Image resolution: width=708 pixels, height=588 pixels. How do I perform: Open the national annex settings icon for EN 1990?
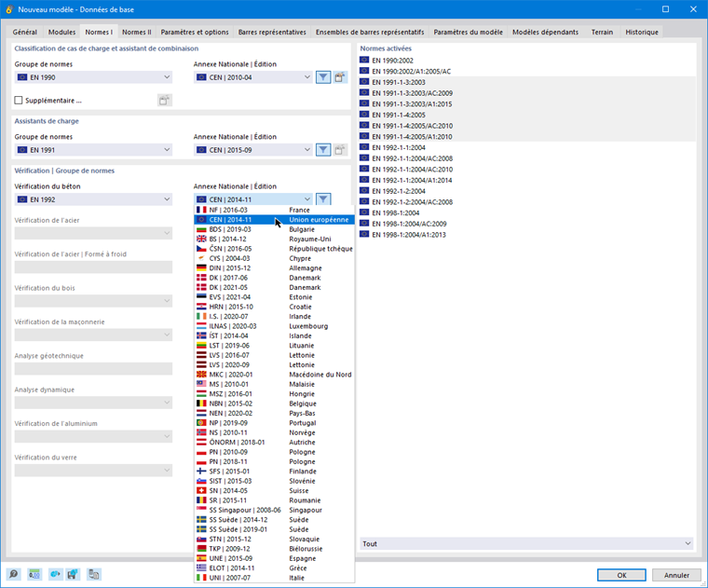tap(340, 77)
